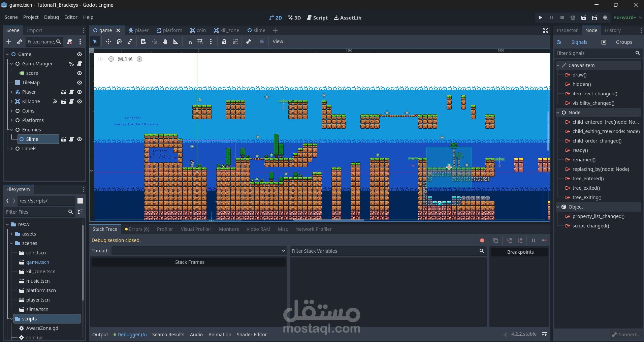Open the Forward+ renderer dropdown

coord(628,18)
